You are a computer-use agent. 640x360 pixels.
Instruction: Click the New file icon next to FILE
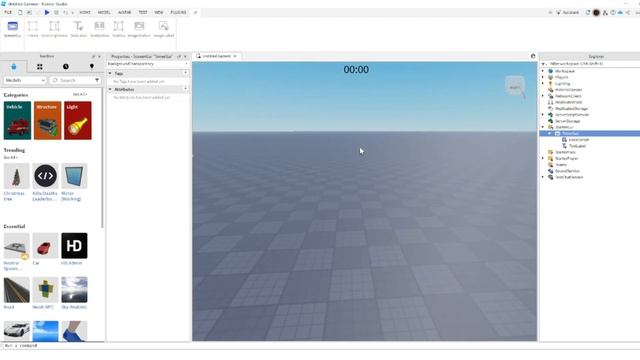click(20, 12)
